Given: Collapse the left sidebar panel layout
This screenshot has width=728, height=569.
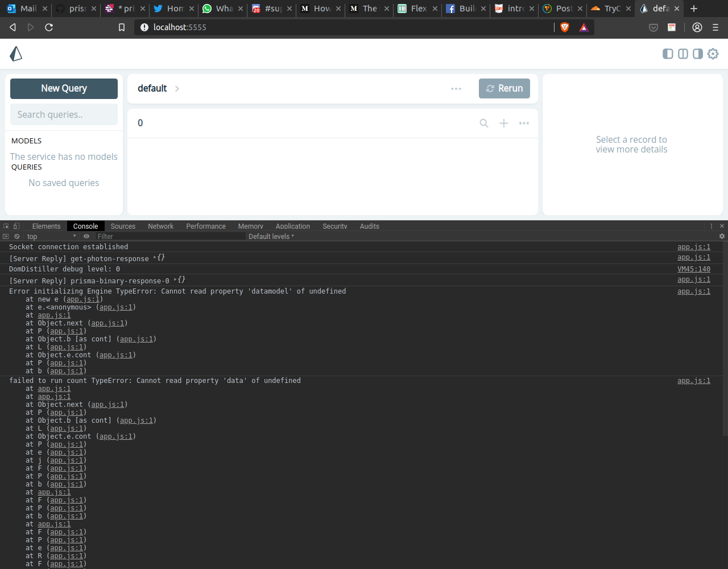Looking at the screenshot, I should tap(667, 54).
